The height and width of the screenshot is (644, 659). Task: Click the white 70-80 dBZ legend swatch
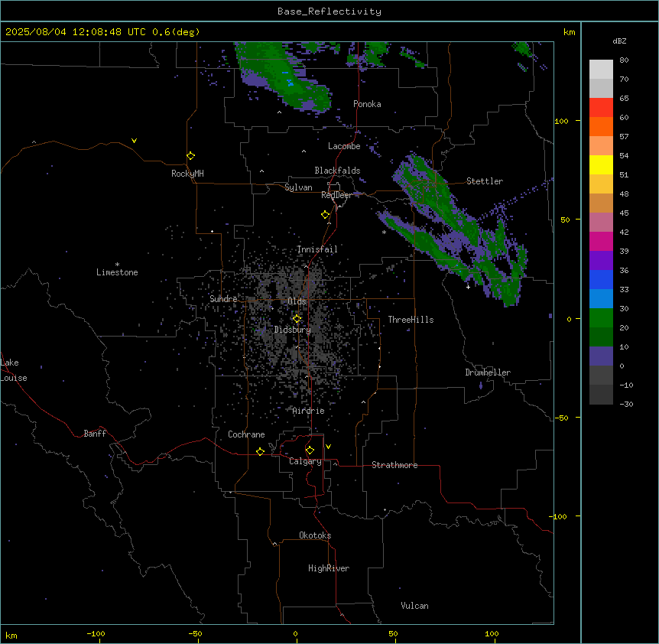[x=601, y=70]
